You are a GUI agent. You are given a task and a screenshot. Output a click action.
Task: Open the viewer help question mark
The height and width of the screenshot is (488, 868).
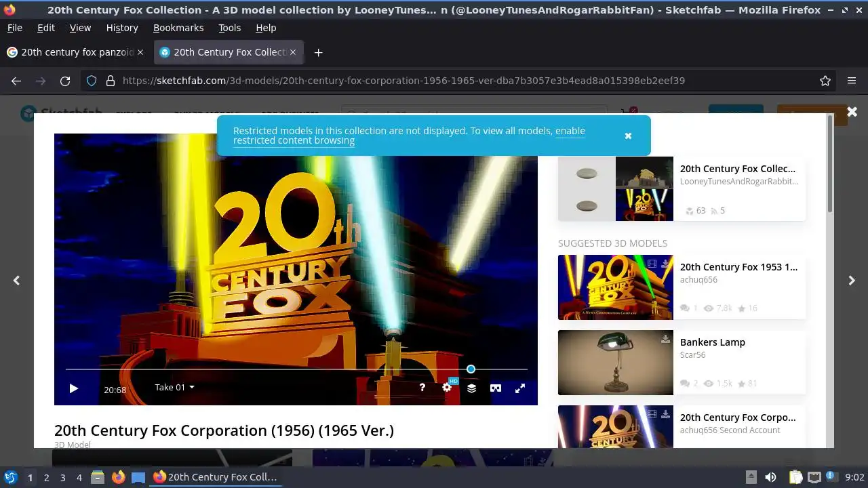(422, 388)
